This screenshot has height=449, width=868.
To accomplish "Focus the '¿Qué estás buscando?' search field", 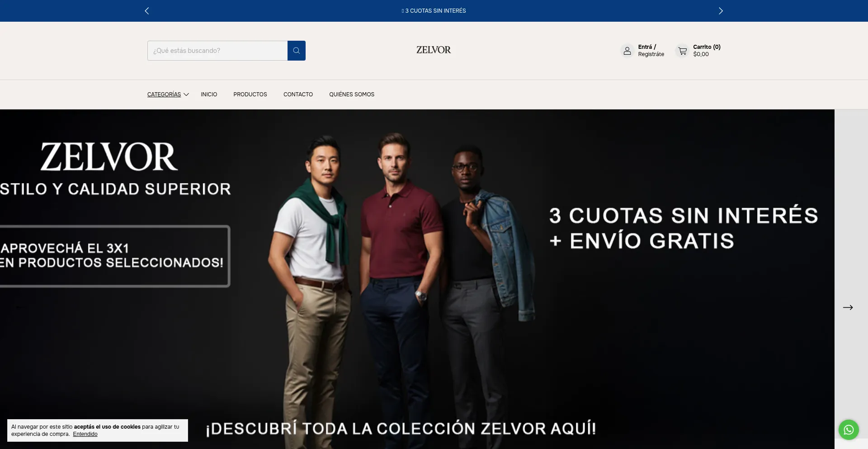I will [217, 51].
